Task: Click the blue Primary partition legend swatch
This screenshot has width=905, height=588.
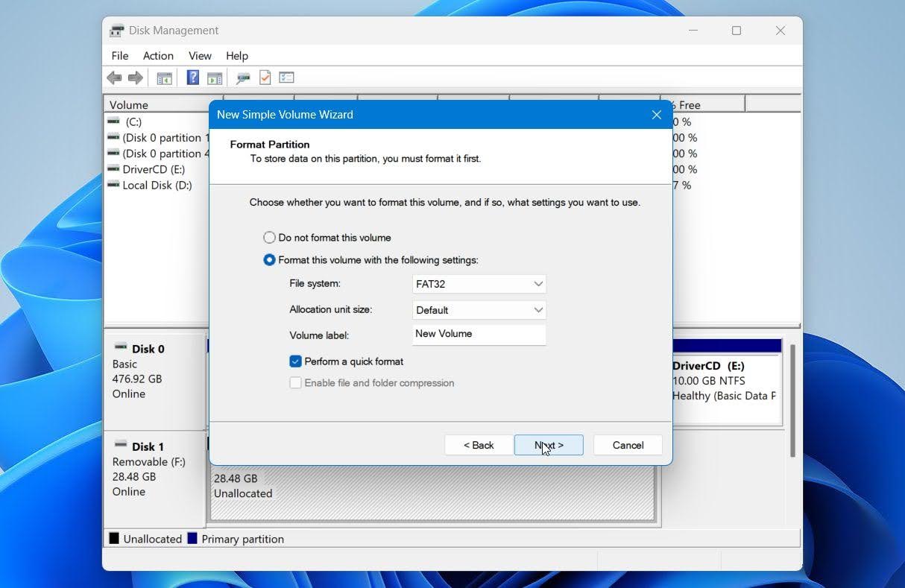Action: pos(192,538)
